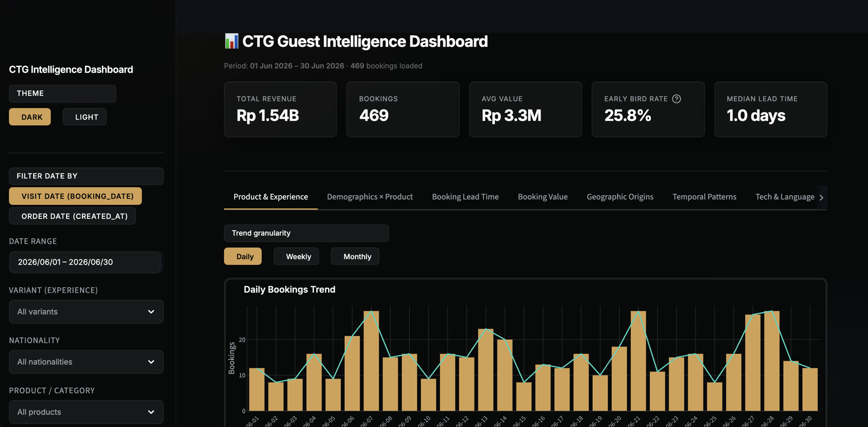Click the Daily Bookings Trend chart title
This screenshot has height=427, width=868.
[x=289, y=290]
